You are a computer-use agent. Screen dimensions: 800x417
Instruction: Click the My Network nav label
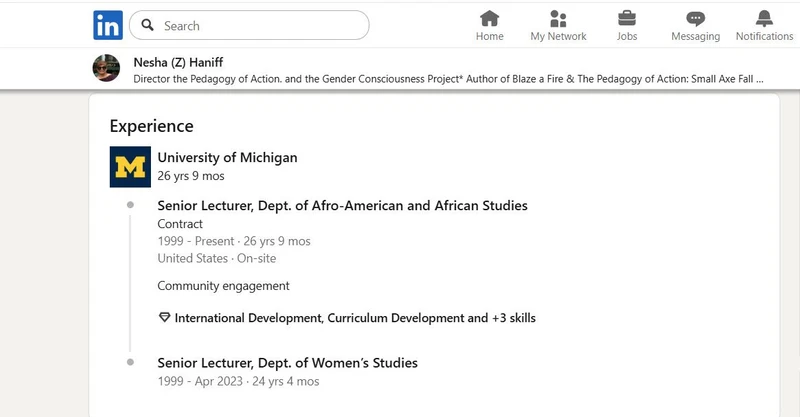click(x=558, y=36)
